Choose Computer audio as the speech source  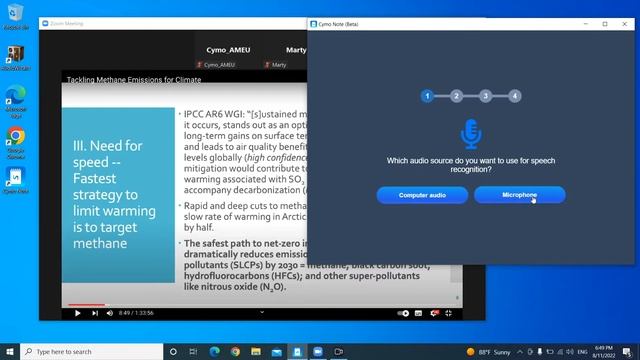click(422, 195)
